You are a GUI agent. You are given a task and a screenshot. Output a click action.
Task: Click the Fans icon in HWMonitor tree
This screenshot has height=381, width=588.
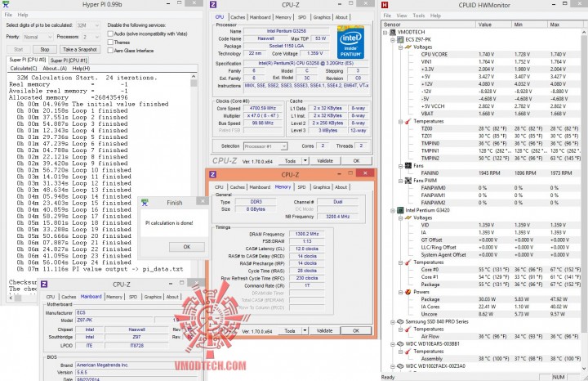click(408, 166)
